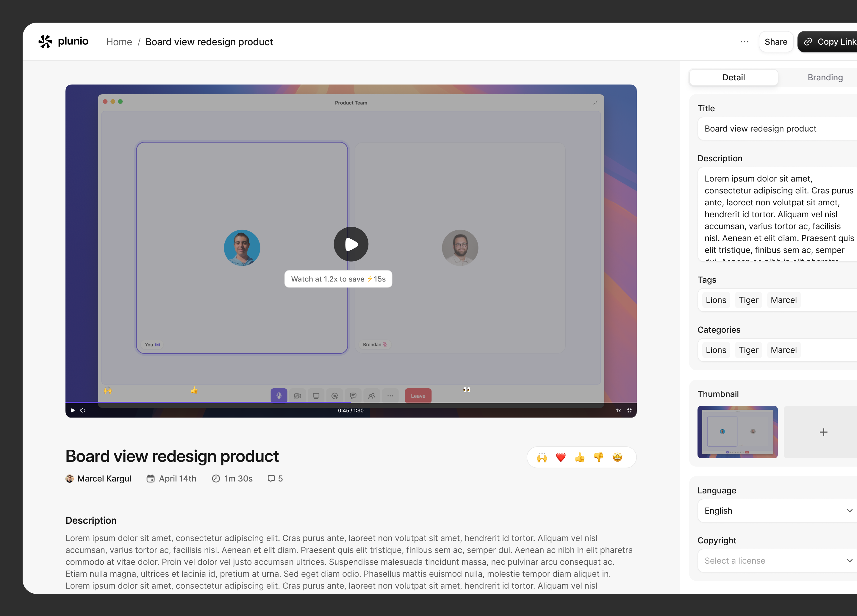
Task: Open the three-dots more options menu
Action: [x=745, y=42]
